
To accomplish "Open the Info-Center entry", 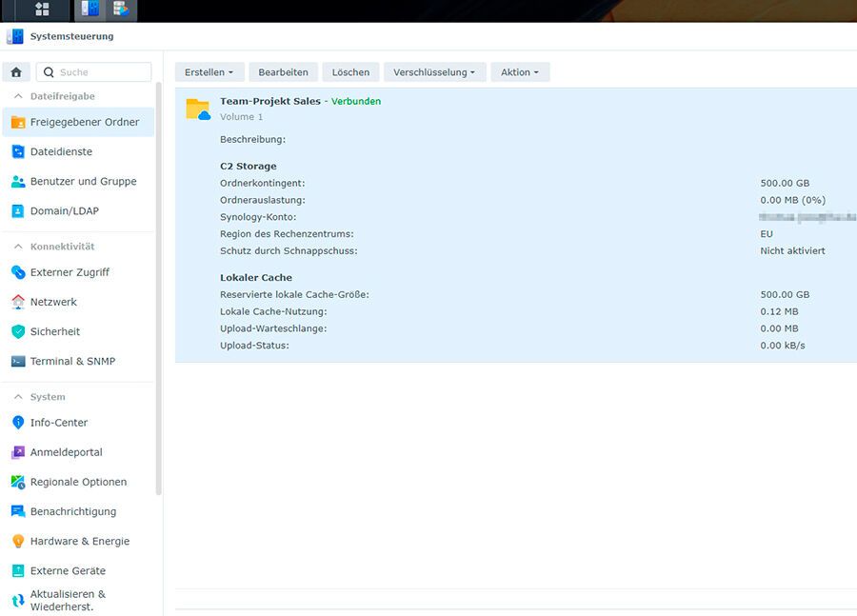I will click(x=58, y=423).
